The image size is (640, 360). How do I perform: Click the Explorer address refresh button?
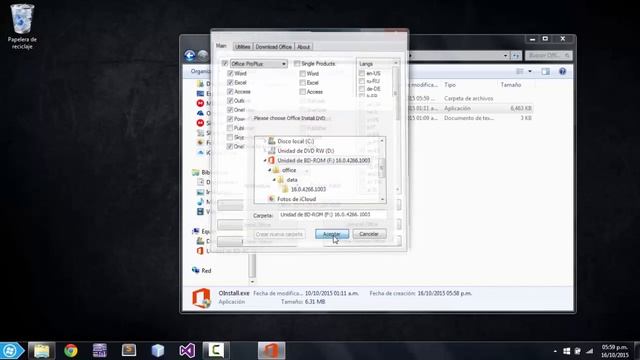[x=516, y=56]
